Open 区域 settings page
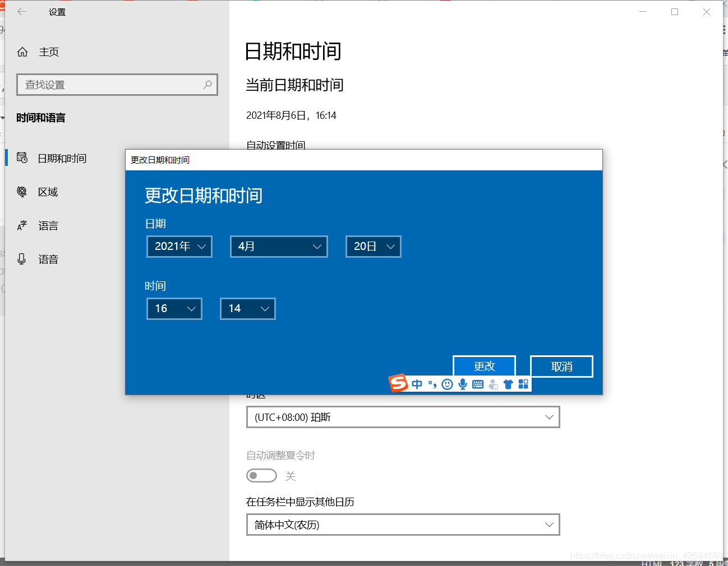 pos(48,192)
